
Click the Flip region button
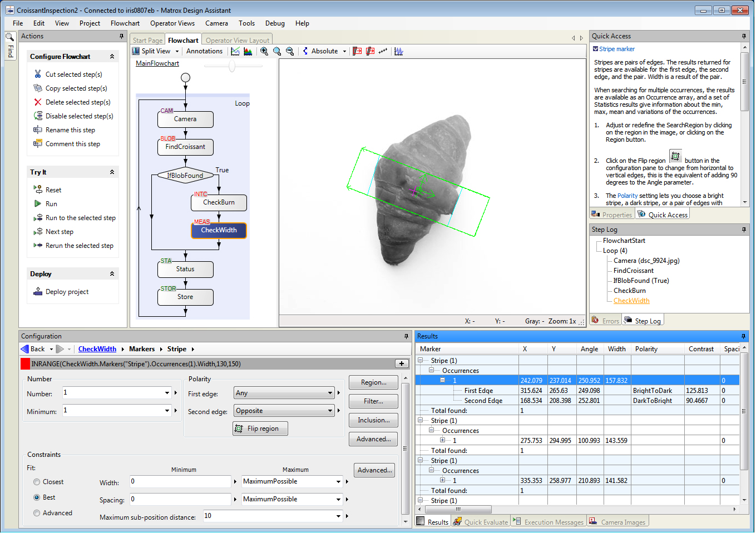pos(260,429)
